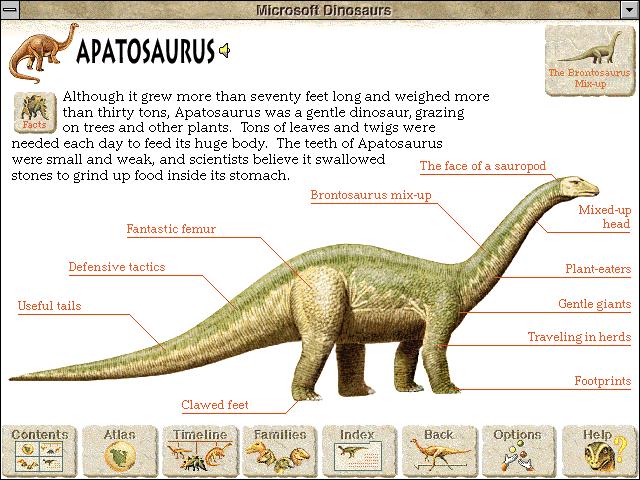Image resolution: width=640 pixels, height=480 pixels.
Task: Open the 'Plant-eaters' topic
Action: [598, 269]
